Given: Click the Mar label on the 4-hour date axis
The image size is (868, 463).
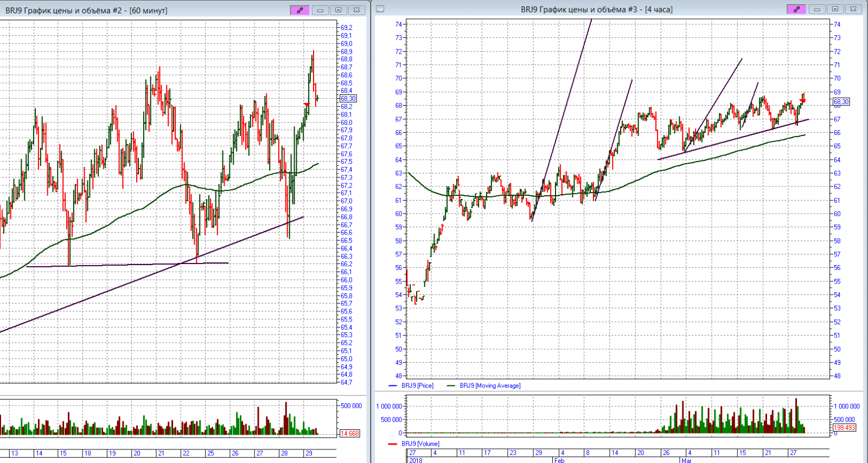Looking at the screenshot, I should tap(686, 460).
